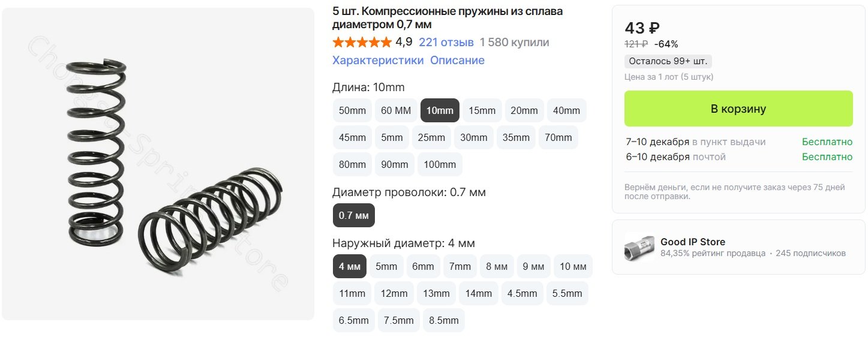Open the 221 отзыв reviews link
Screen dimensions: 868x343
[446, 43]
